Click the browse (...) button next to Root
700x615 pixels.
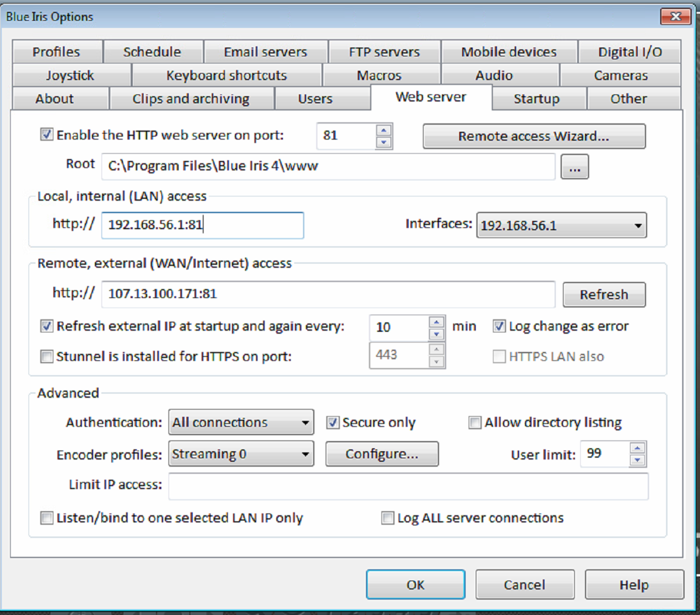pyautogui.click(x=574, y=168)
